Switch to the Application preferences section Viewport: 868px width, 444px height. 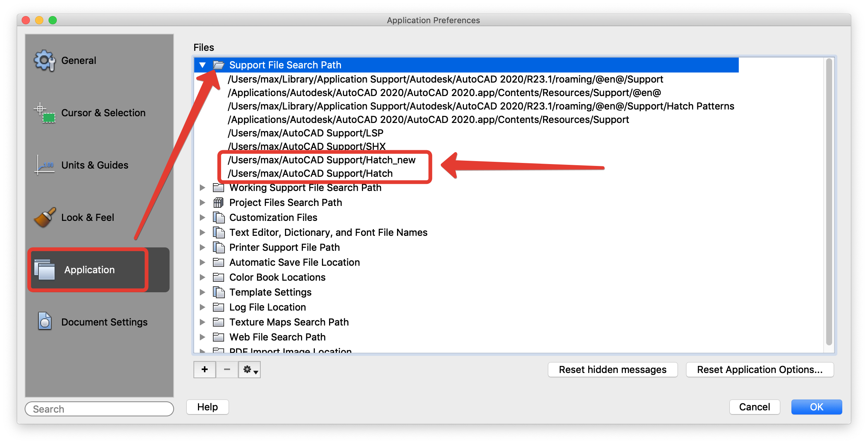(90, 269)
